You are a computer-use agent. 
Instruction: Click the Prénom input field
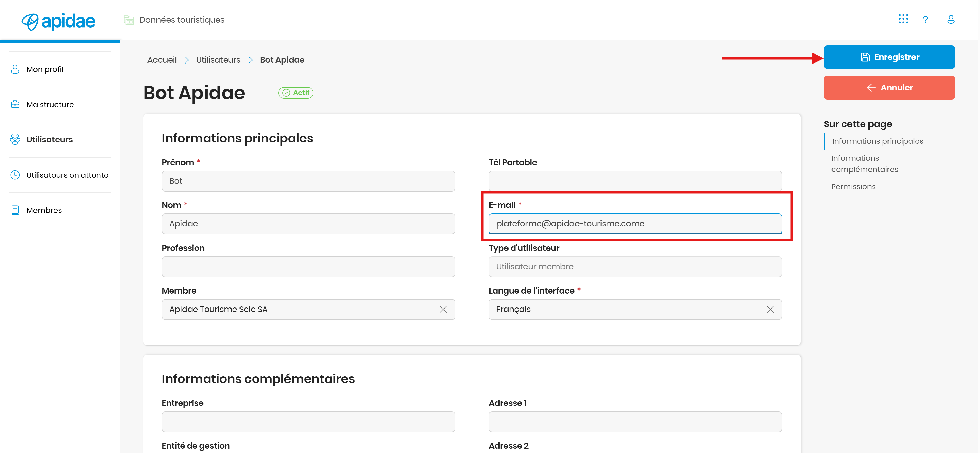click(308, 181)
